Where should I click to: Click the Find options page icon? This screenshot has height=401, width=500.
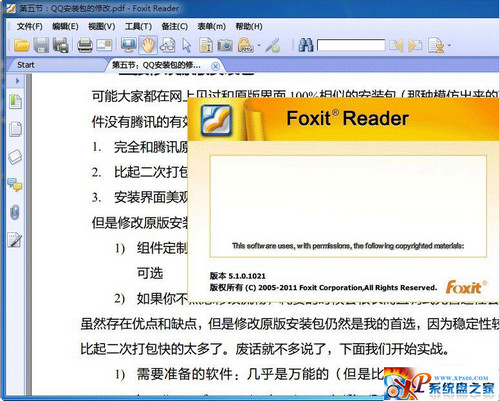coord(436,45)
